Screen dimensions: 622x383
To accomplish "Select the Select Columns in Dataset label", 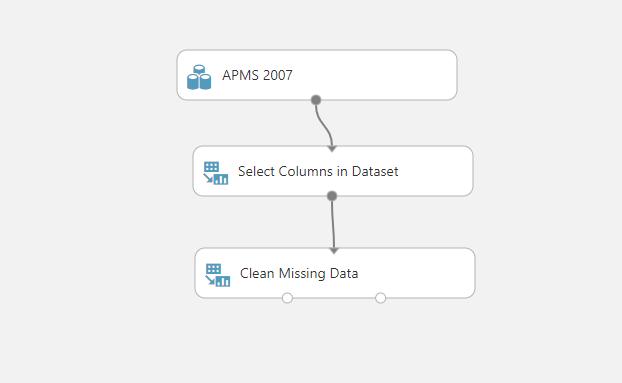I will click(318, 171).
